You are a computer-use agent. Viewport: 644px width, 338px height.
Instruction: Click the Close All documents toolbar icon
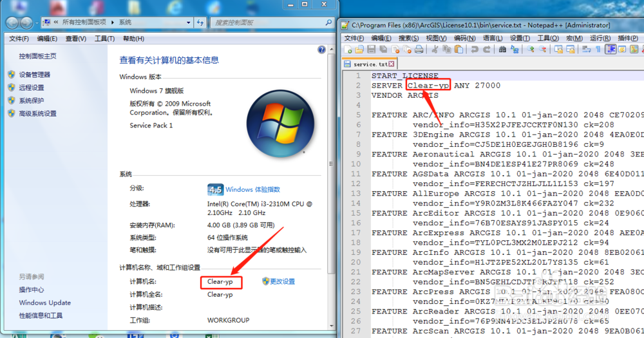point(407,50)
